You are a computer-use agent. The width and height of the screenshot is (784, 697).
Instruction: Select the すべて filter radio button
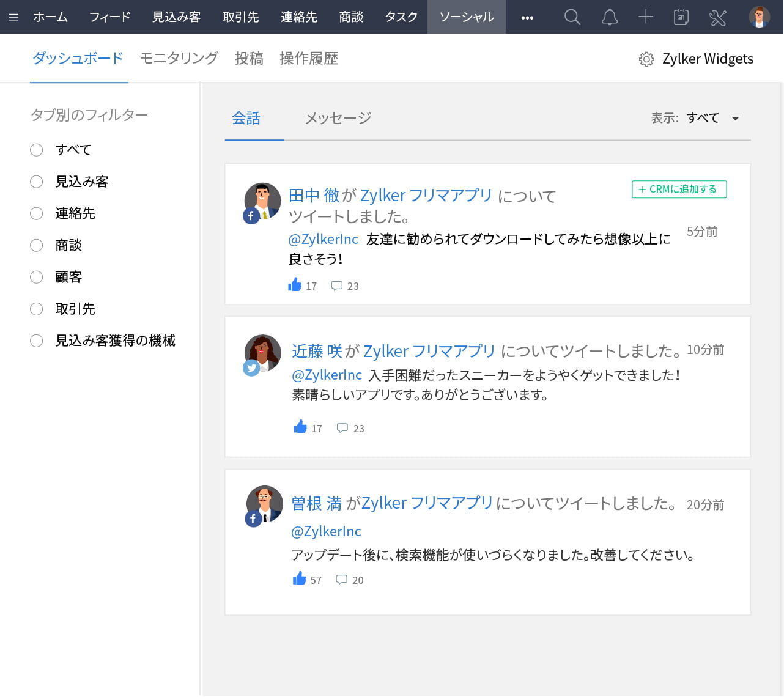pos(37,150)
